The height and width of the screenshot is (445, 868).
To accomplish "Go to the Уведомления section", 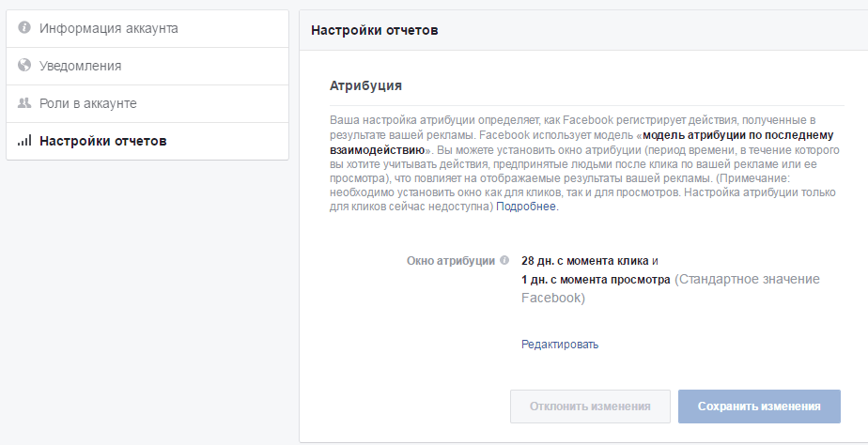I will point(80,66).
